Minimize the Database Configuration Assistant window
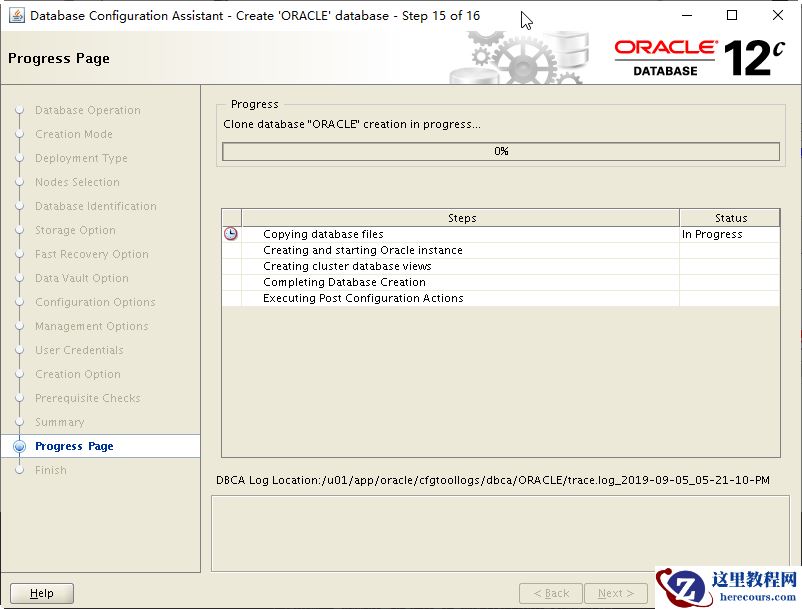The image size is (802, 609). 687,15
